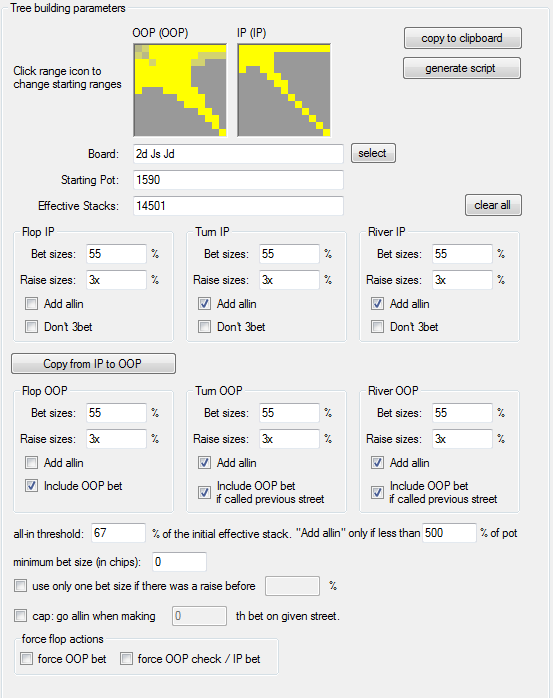553x698 pixels.
Task: Uncheck Include OOP bet on Flop OOP
Action: (x=31, y=486)
